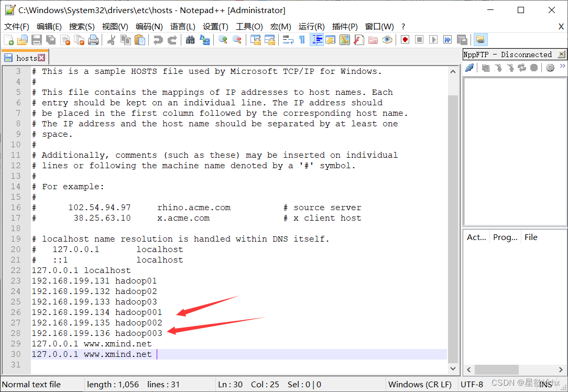Click the Close All documents icon

[79, 40]
